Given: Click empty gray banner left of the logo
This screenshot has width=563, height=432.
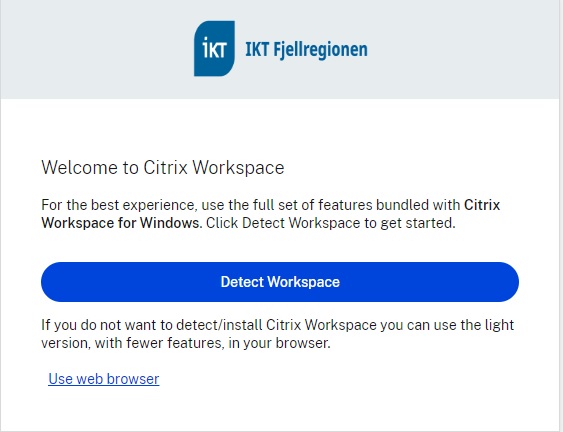Looking at the screenshot, I should point(97,50).
